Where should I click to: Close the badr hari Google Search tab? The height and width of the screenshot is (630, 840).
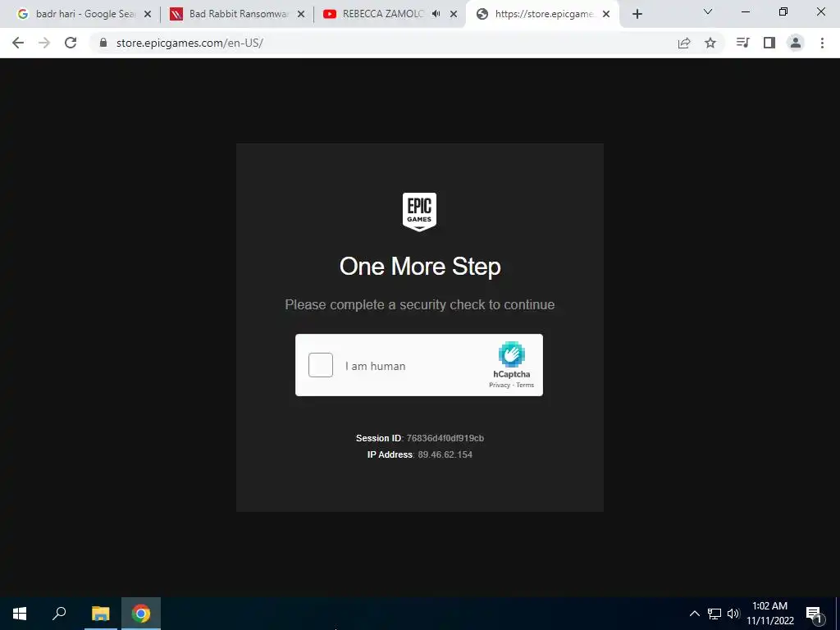148,15
